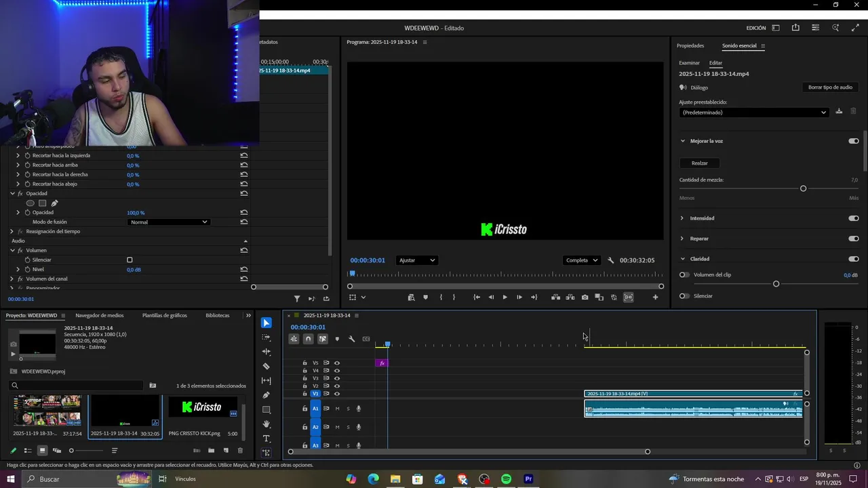Screen dimensions: 868x488
Task: Open Completa playback resolution dropdown
Action: (x=582, y=260)
